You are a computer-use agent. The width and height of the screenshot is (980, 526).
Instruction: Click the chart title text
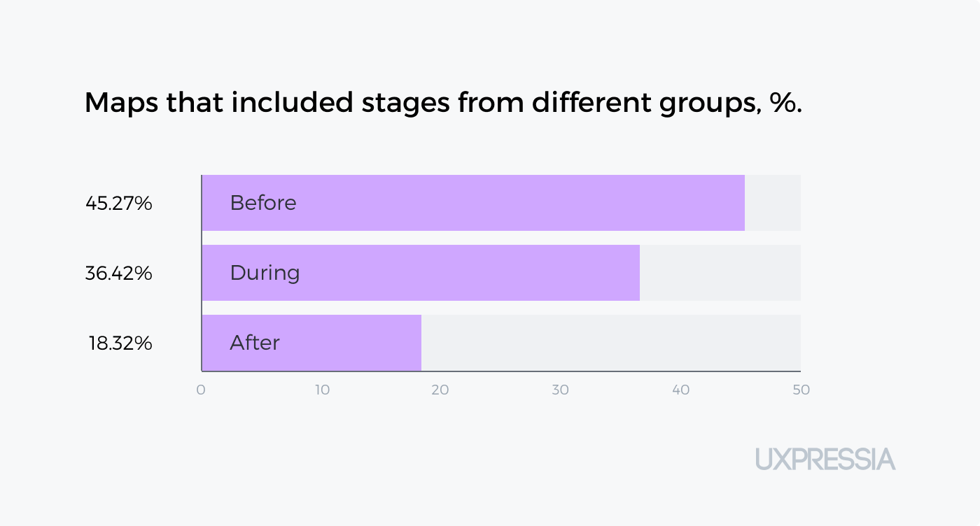tap(443, 104)
